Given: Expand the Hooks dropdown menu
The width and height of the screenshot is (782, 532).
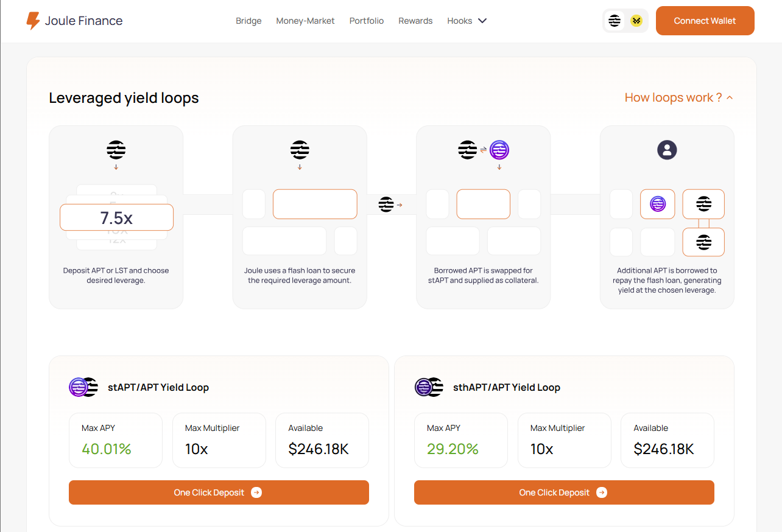Looking at the screenshot, I should click(x=467, y=21).
